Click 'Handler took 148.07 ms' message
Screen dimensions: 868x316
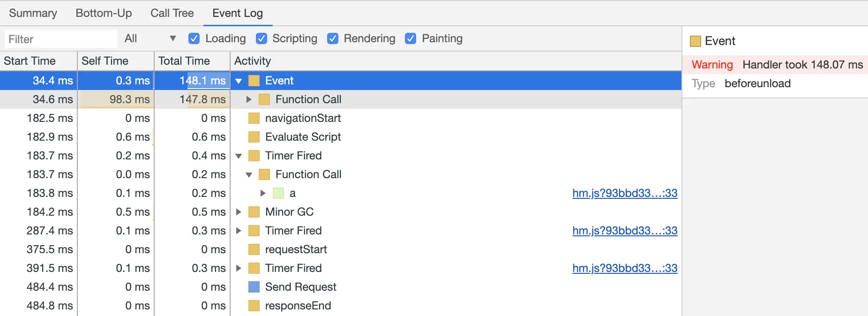(802, 65)
